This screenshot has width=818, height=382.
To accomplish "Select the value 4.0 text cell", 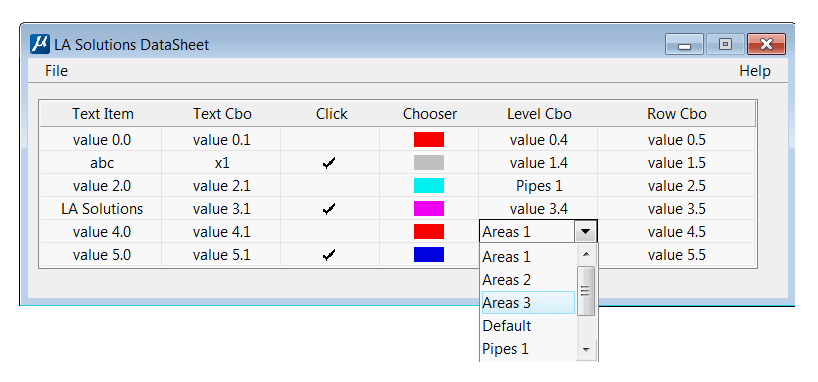I will [x=102, y=232].
